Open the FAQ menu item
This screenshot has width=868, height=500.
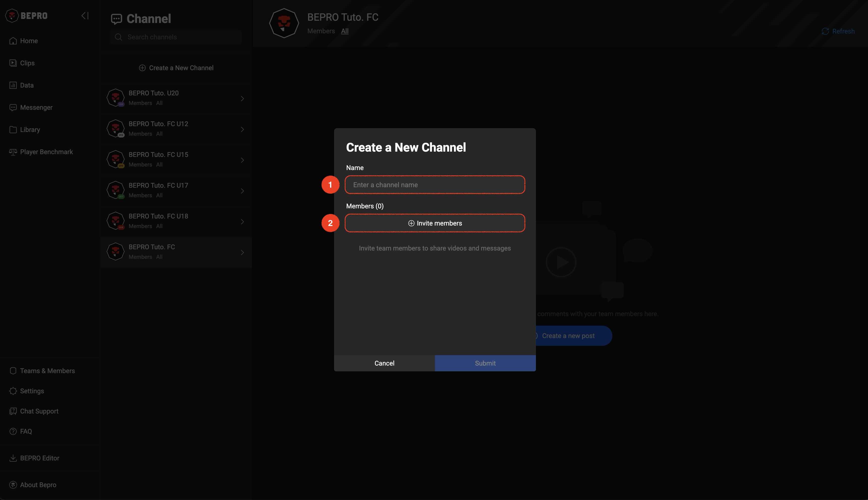[26, 432]
